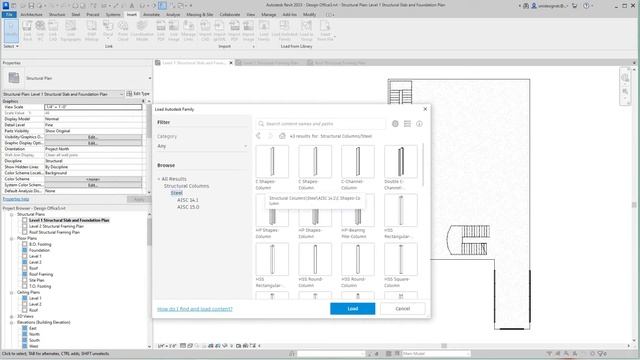640x360 pixels.
Task: Open 'How do I find and load content?' link
Action: coord(195,309)
